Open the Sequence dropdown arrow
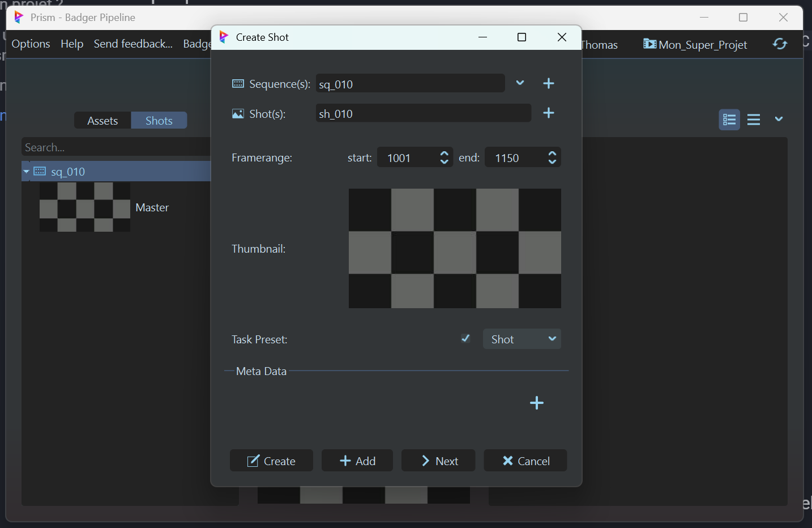The height and width of the screenshot is (528, 812). pyautogui.click(x=520, y=83)
